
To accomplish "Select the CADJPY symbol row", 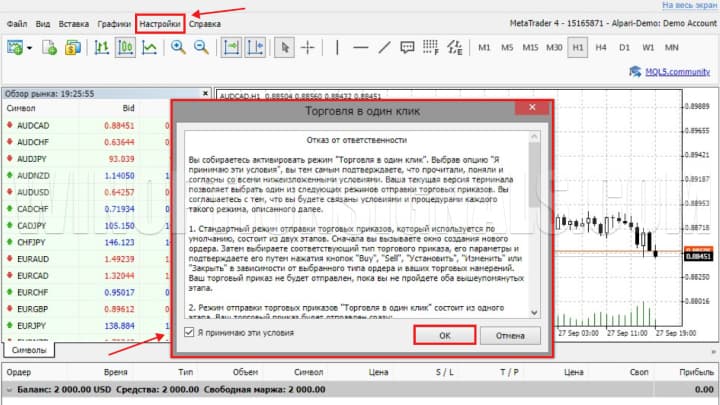I will [x=86, y=225].
